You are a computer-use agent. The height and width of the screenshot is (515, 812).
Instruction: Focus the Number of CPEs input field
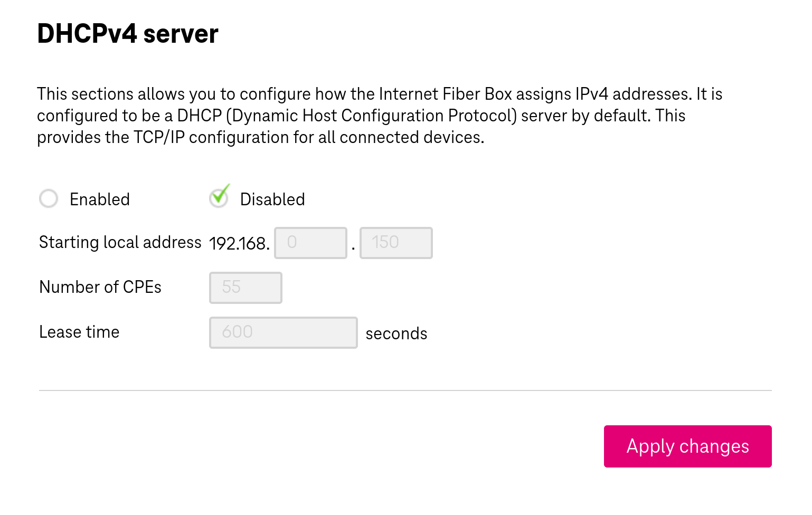[x=246, y=288]
